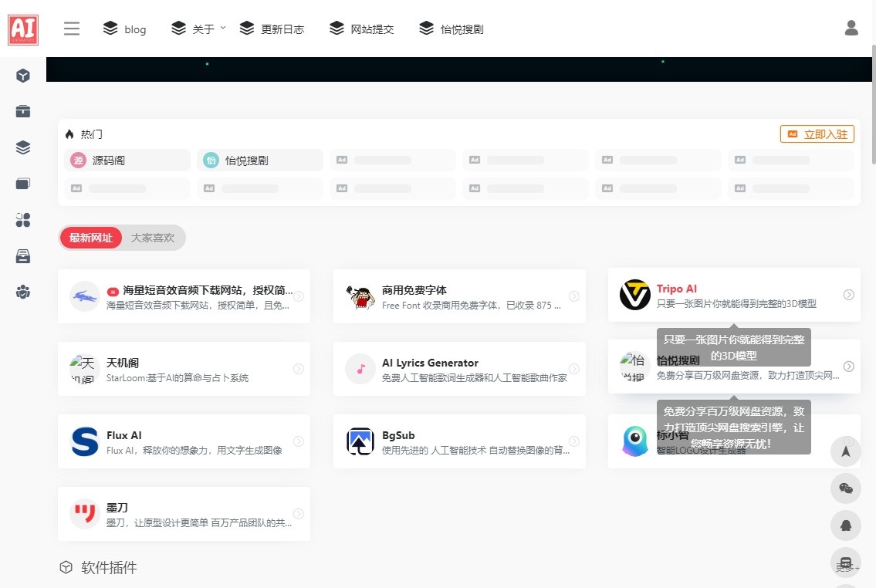Switch to the 大家喜欢 tab
This screenshot has height=588, width=876.
click(x=153, y=238)
